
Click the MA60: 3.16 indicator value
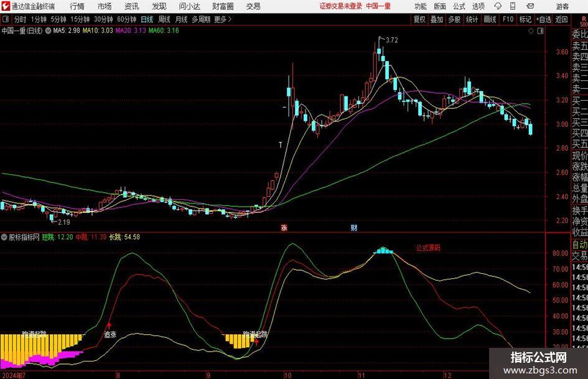pos(164,30)
